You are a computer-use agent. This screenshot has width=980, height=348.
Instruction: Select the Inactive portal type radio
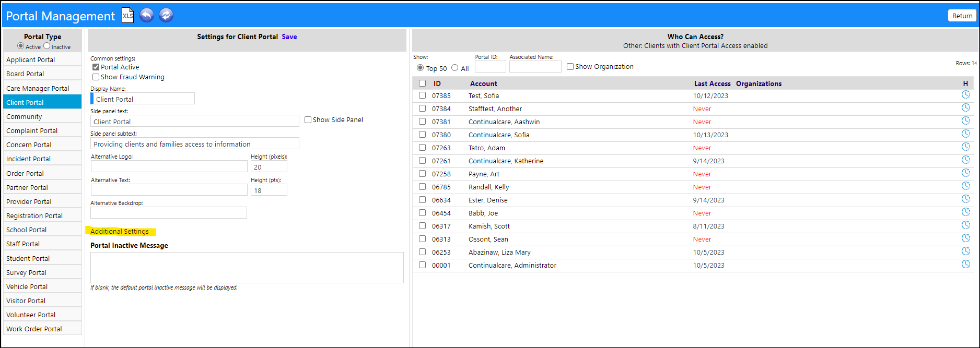click(x=47, y=46)
